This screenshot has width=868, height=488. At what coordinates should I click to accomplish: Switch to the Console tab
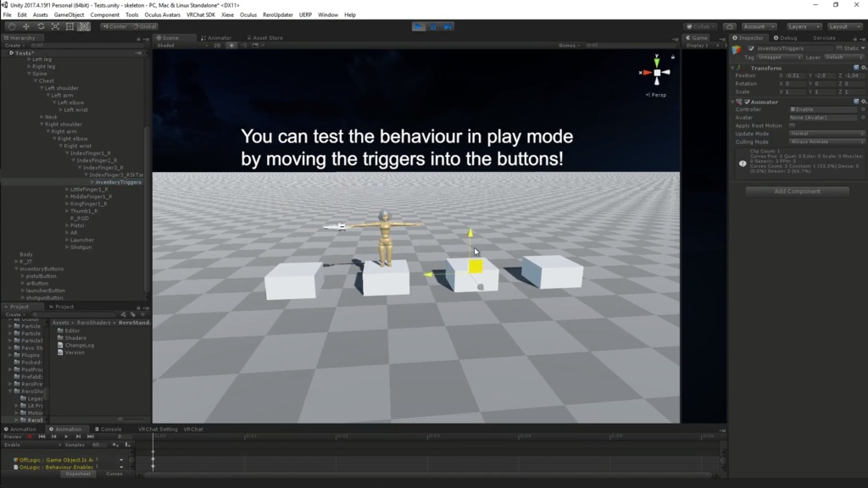point(110,430)
